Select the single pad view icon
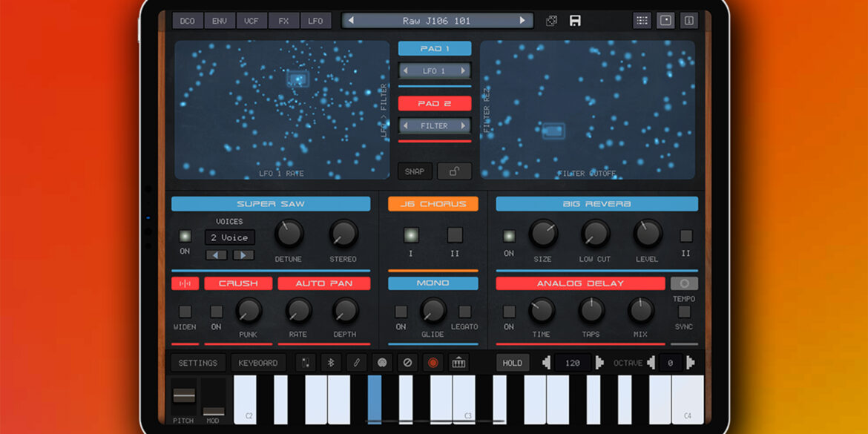 (666, 20)
